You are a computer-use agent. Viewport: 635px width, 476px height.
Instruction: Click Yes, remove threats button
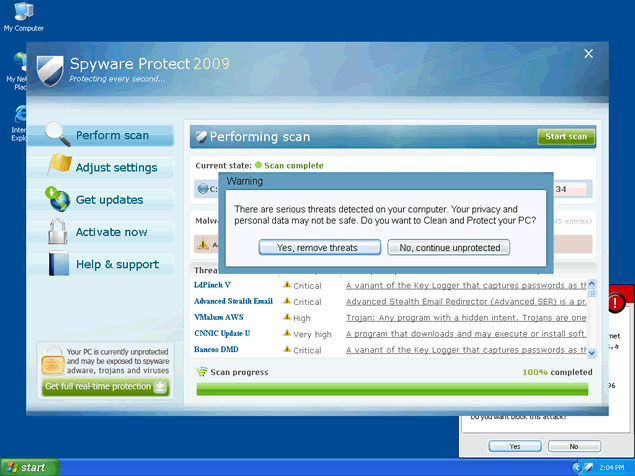(320, 247)
